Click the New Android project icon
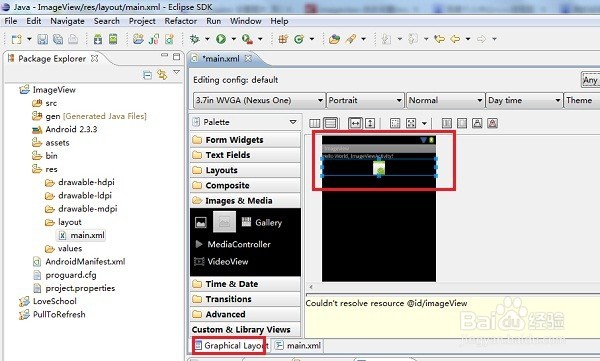This screenshot has width=600, height=361. (138, 39)
